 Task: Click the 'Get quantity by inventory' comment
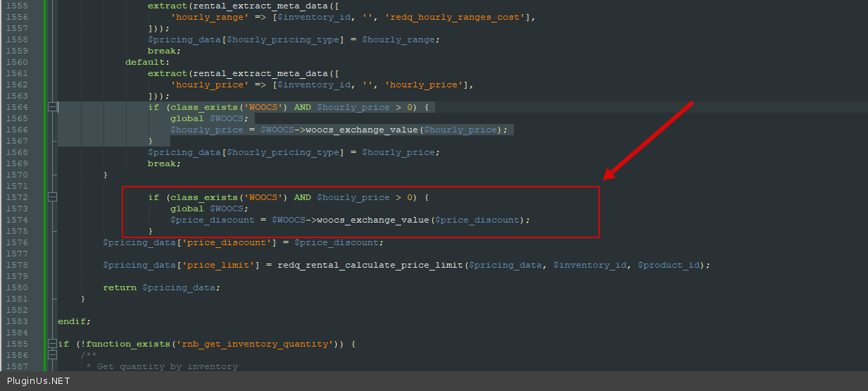pos(167,366)
